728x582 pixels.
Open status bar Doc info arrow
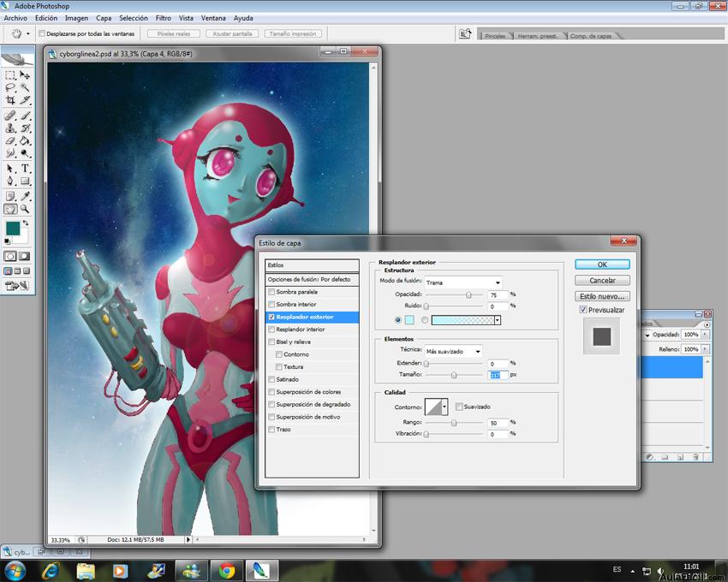[188, 539]
